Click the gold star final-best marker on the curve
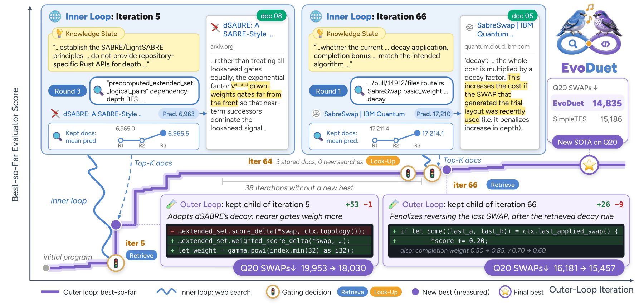 pyautogui.click(x=589, y=165)
